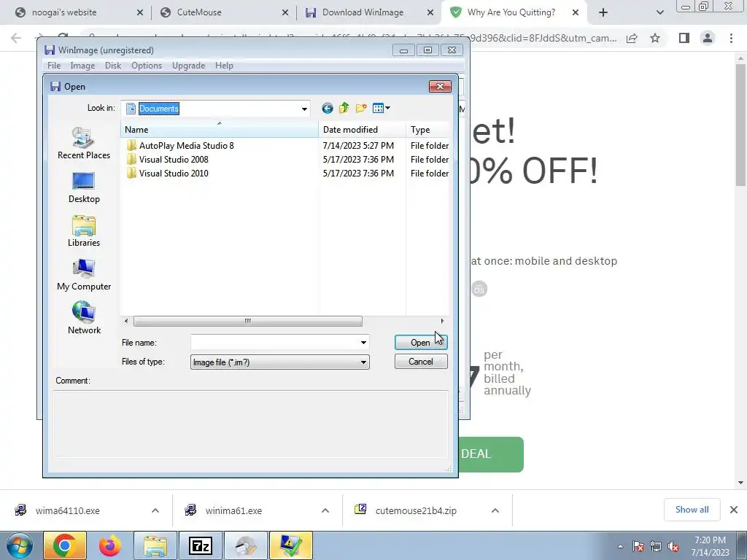Bookmark this page star icon
The image size is (747, 560).
(x=655, y=38)
